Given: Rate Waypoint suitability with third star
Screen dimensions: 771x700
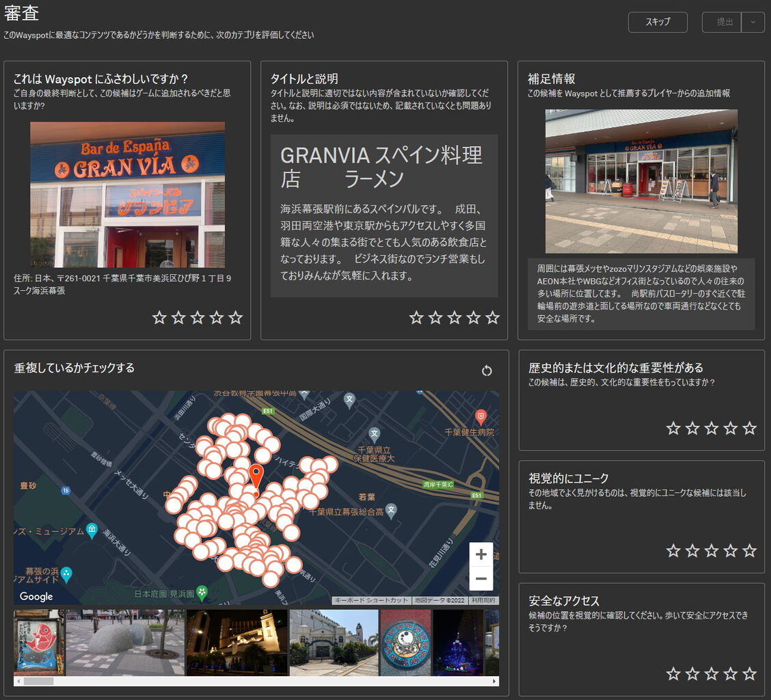Looking at the screenshot, I should [x=197, y=317].
